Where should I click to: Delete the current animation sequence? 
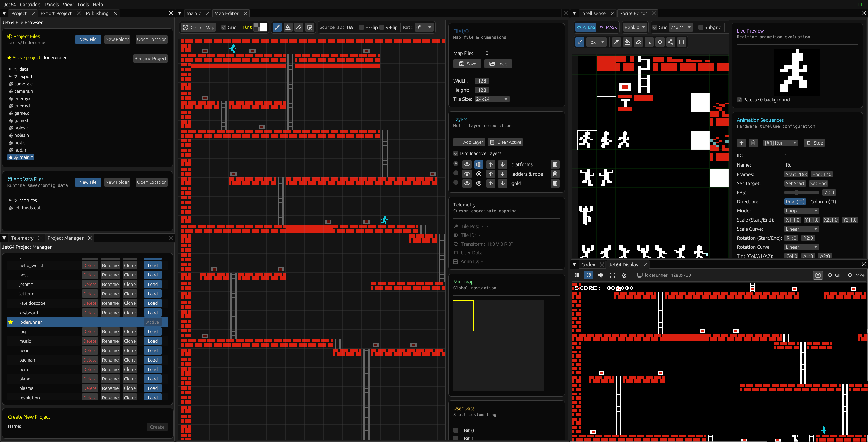pyautogui.click(x=753, y=143)
